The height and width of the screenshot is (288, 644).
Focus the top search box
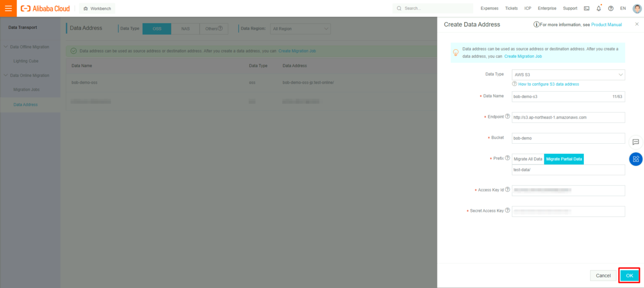[x=433, y=9]
